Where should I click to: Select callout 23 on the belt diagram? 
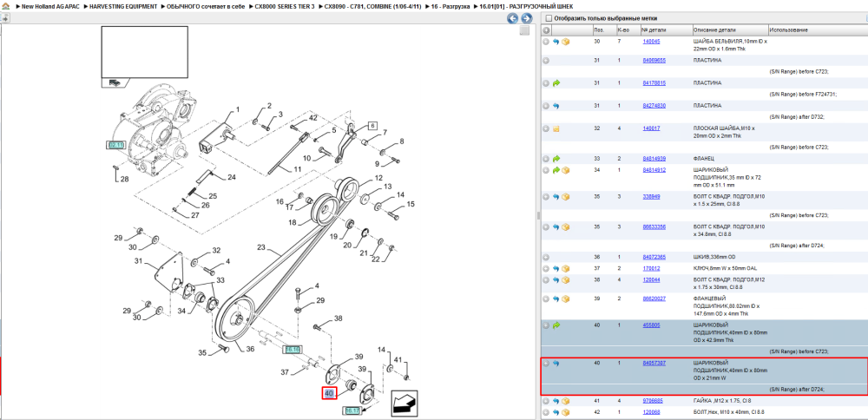tap(261, 246)
